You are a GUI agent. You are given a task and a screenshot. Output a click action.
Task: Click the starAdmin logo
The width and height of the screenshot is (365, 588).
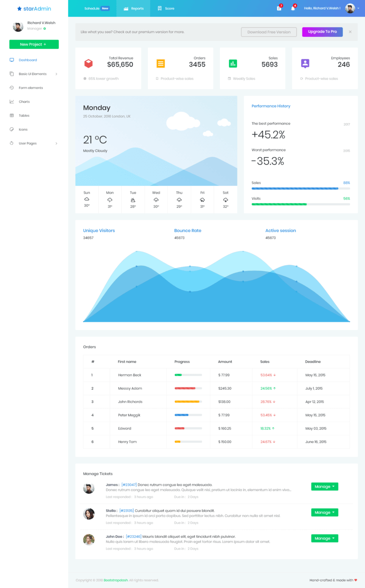point(34,9)
